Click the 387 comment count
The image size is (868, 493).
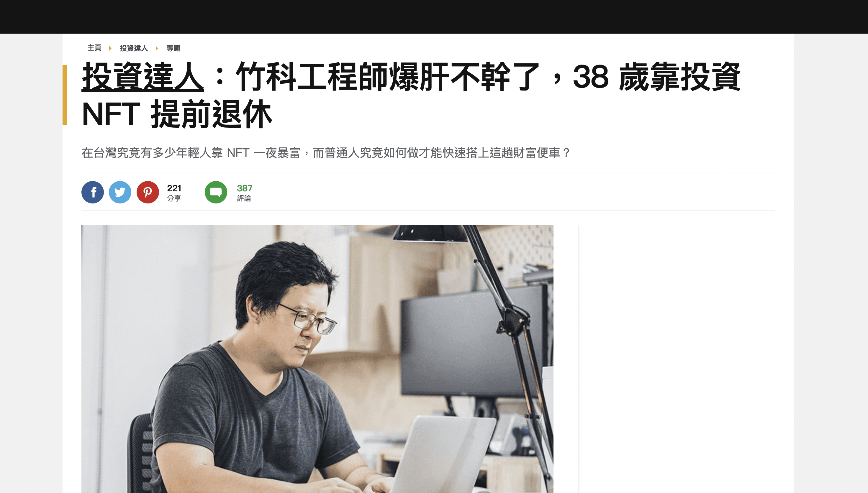tap(245, 188)
